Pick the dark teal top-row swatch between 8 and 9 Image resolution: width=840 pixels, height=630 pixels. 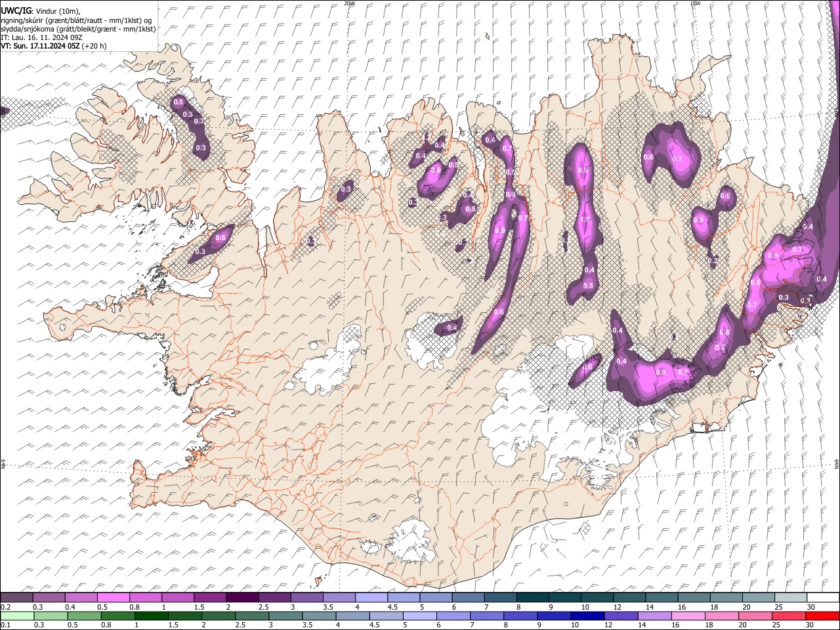[534, 597]
